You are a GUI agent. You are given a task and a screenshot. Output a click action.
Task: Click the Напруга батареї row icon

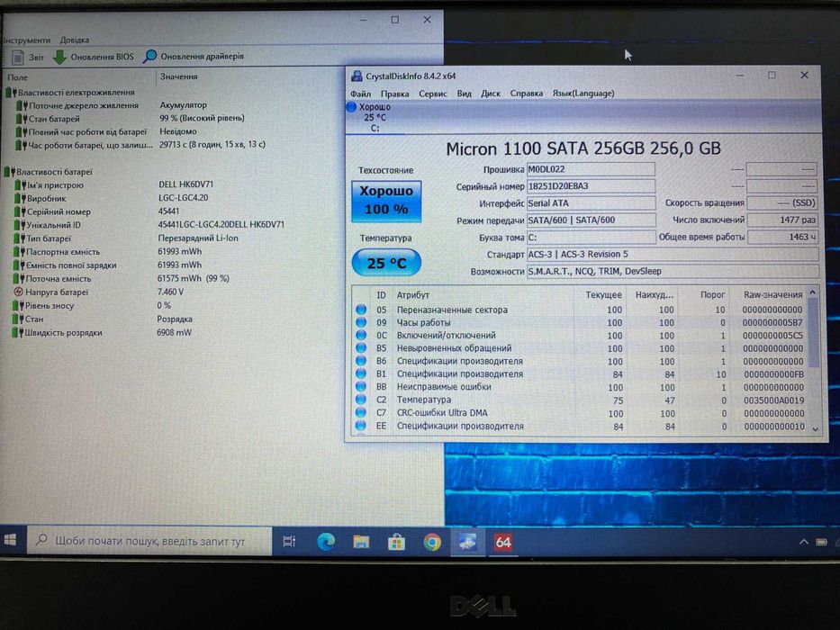[18, 292]
